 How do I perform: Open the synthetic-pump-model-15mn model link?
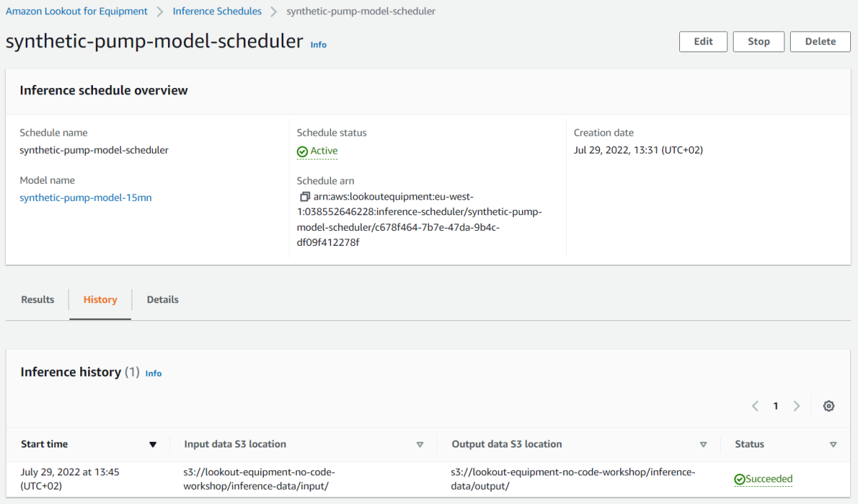(x=86, y=198)
